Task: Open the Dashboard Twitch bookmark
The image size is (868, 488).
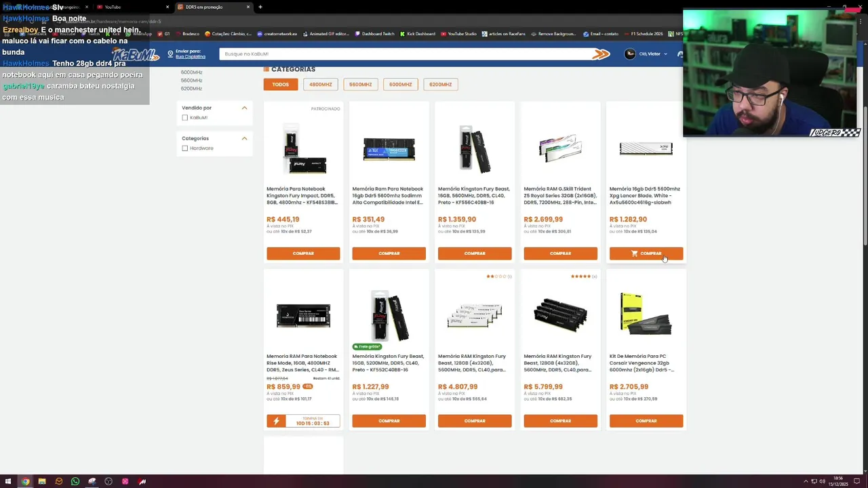Action: (374, 34)
